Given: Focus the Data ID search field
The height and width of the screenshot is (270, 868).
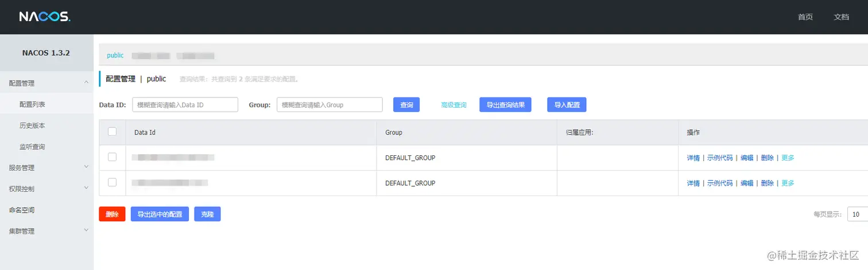Looking at the screenshot, I should (x=185, y=105).
